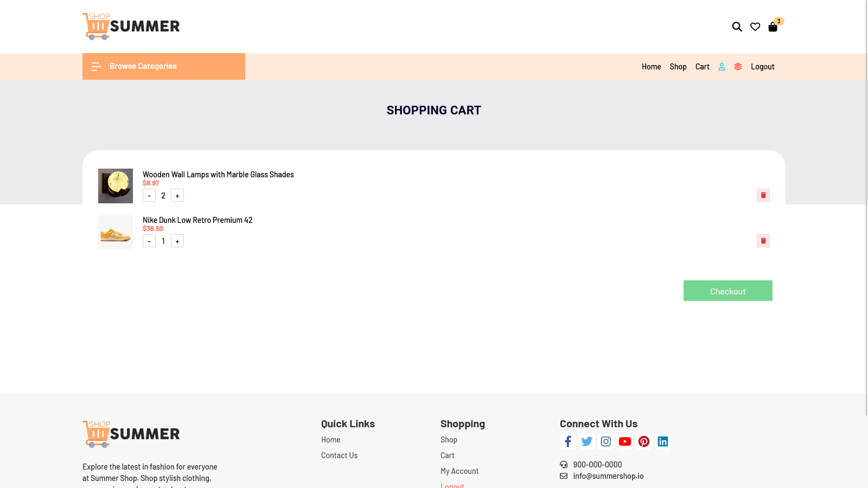Remove Nike Dunk Low Retro from cart
The height and width of the screenshot is (488, 868).
(763, 241)
